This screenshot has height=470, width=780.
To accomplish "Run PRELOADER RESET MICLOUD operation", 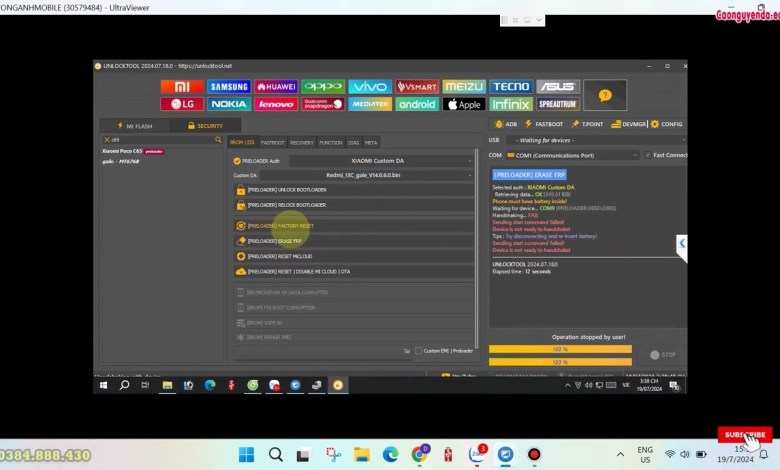I will pos(353,256).
